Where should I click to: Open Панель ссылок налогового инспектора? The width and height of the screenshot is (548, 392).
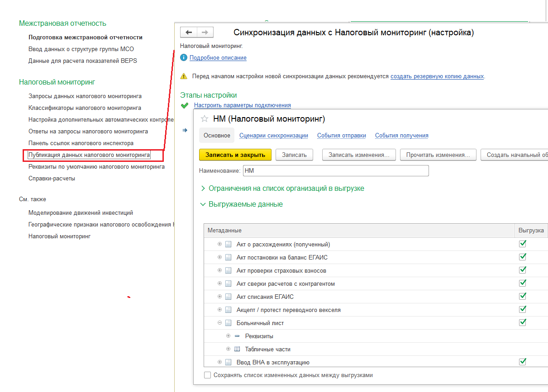(x=81, y=143)
